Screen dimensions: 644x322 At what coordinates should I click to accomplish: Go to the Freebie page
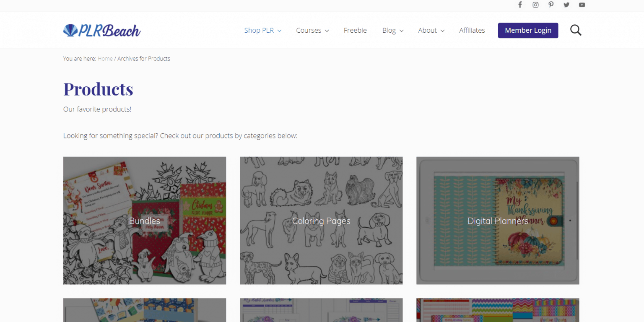pos(355,30)
